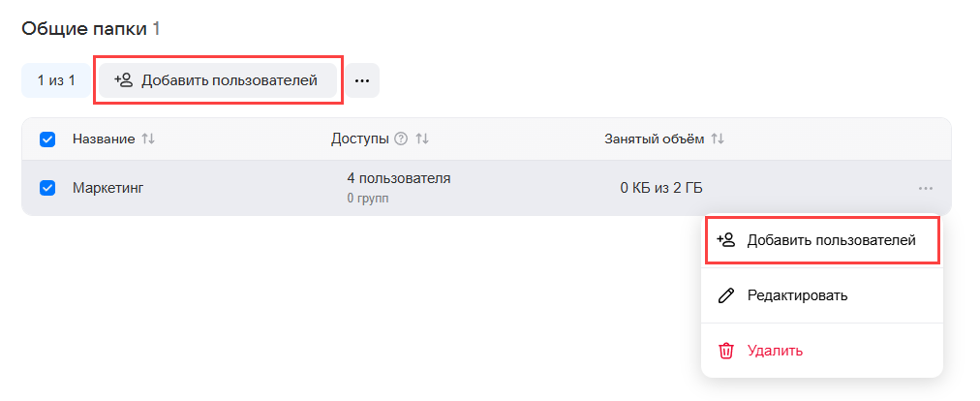Click the add-user icon in the toolbar
Image resolution: width=980 pixels, height=401 pixels.
(x=123, y=80)
